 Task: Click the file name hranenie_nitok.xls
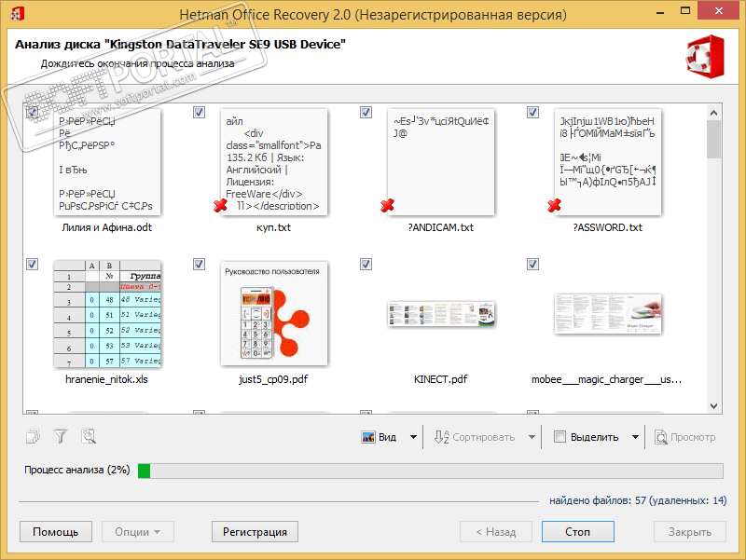pos(106,379)
